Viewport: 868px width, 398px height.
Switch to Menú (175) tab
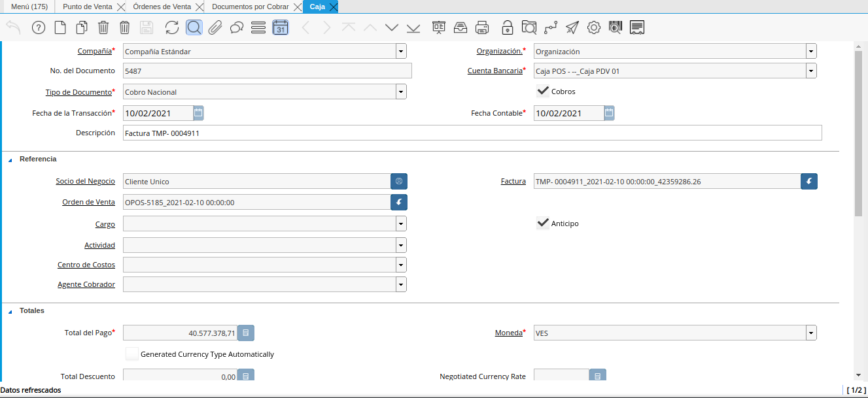(29, 7)
